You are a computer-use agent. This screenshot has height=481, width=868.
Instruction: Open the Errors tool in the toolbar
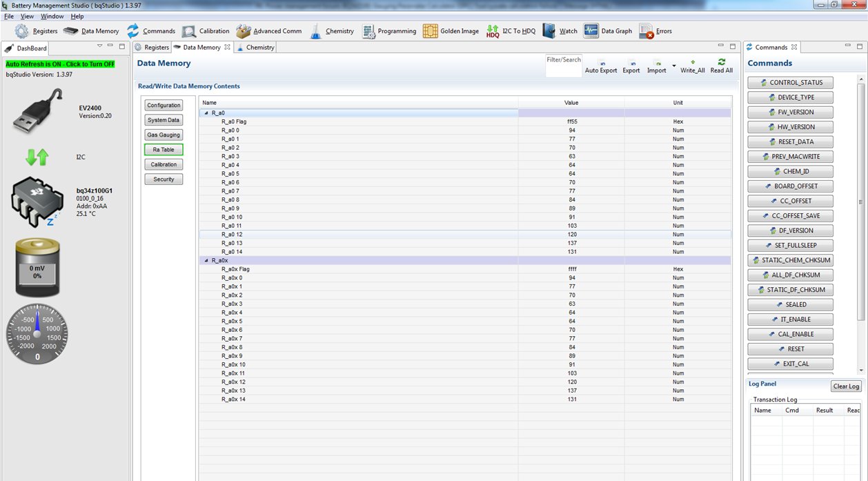click(x=655, y=31)
